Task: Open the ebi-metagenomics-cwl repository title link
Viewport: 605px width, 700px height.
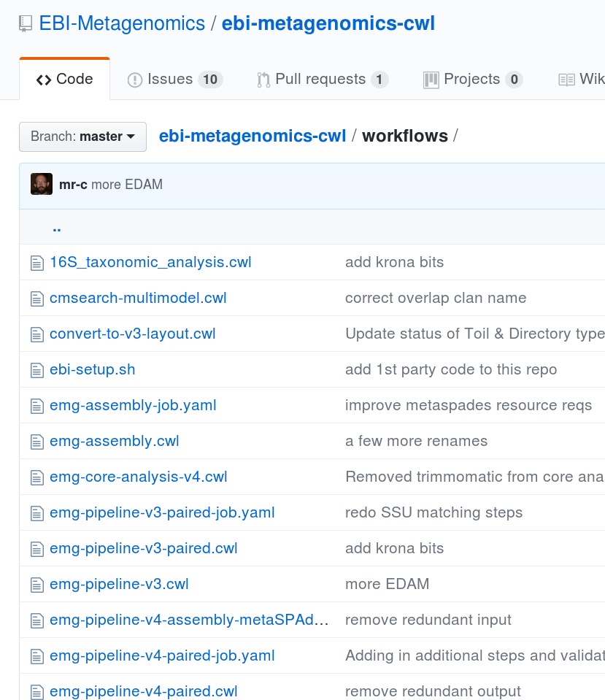Action: point(328,23)
